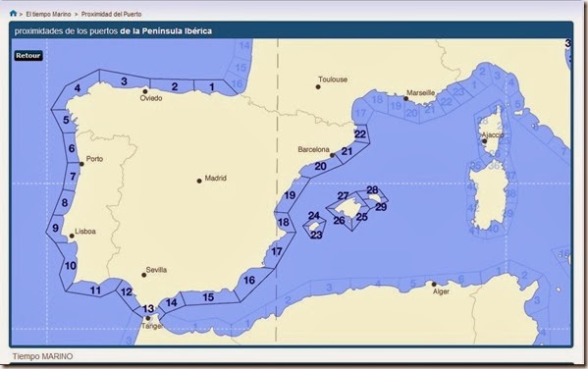Viewport: 588px width, 369px height.
Task: Click the Sevilla city label
Action: tap(156, 270)
